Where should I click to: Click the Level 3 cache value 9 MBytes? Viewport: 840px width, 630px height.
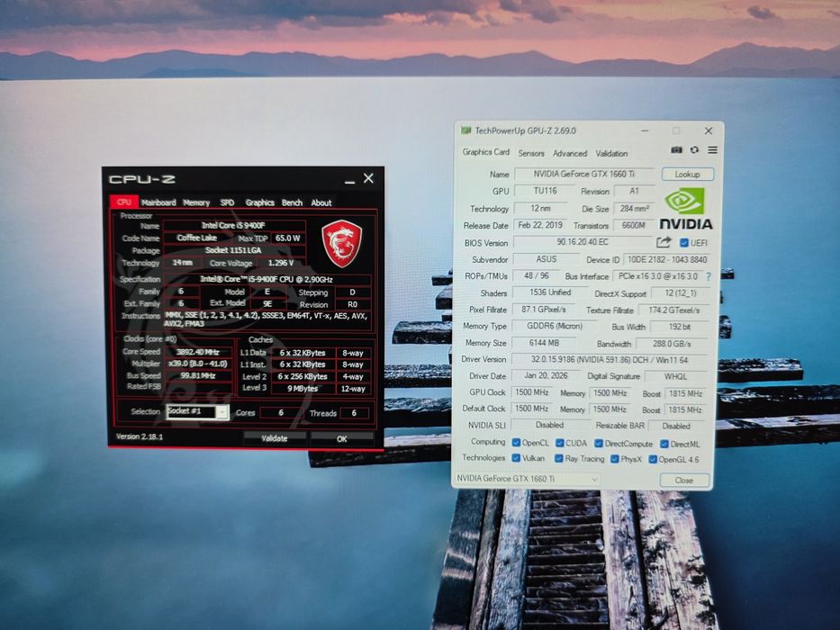[303, 389]
